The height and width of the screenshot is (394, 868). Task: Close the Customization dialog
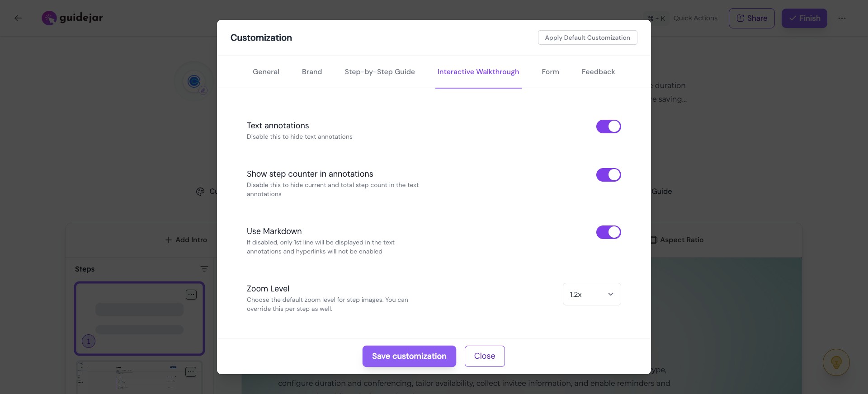click(485, 356)
